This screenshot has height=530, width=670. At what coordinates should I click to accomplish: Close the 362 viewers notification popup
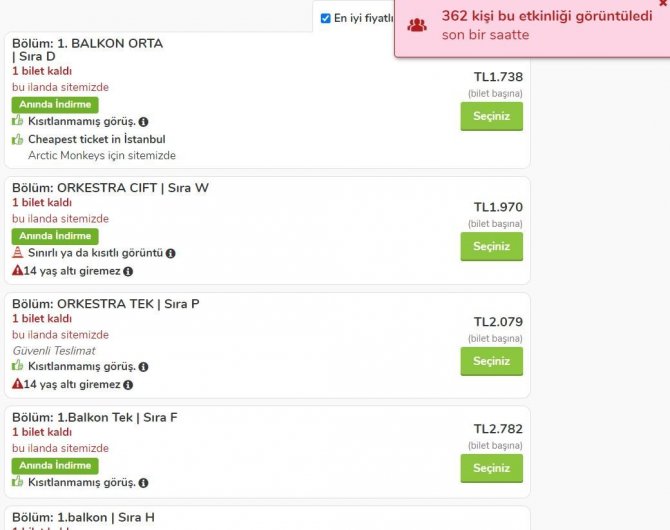[x=663, y=4]
